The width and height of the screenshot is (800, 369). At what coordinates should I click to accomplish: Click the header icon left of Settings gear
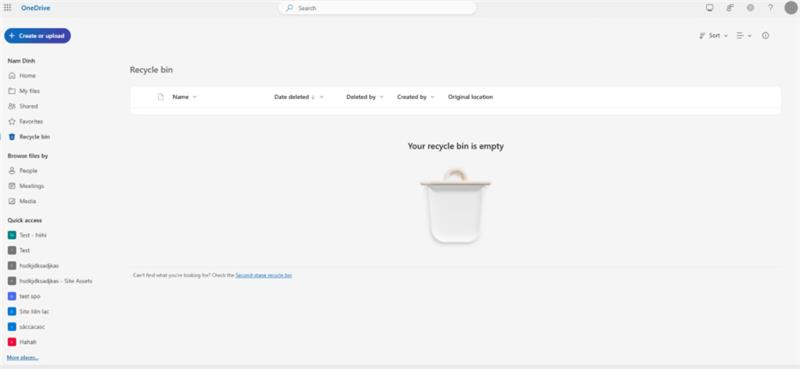pyautogui.click(x=730, y=8)
